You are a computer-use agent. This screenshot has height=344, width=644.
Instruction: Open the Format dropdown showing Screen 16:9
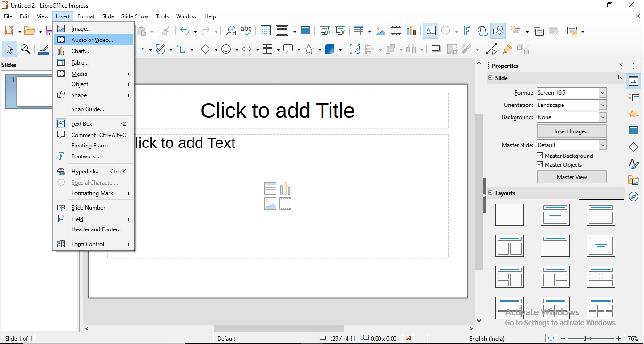pos(603,93)
